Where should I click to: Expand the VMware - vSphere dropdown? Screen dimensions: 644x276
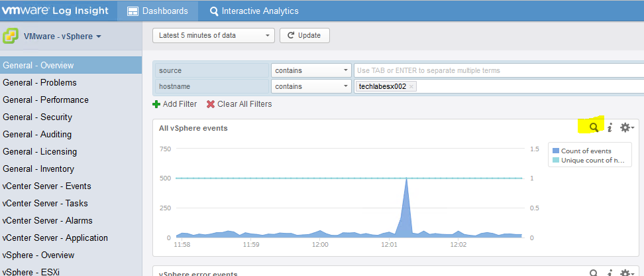[62, 36]
